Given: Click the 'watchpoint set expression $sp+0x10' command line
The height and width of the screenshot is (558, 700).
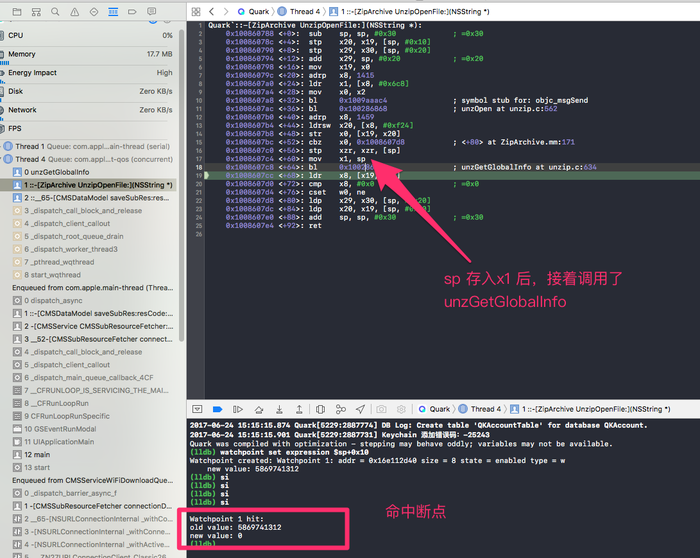Looking at the screenshot, I should tap(294, 452).
